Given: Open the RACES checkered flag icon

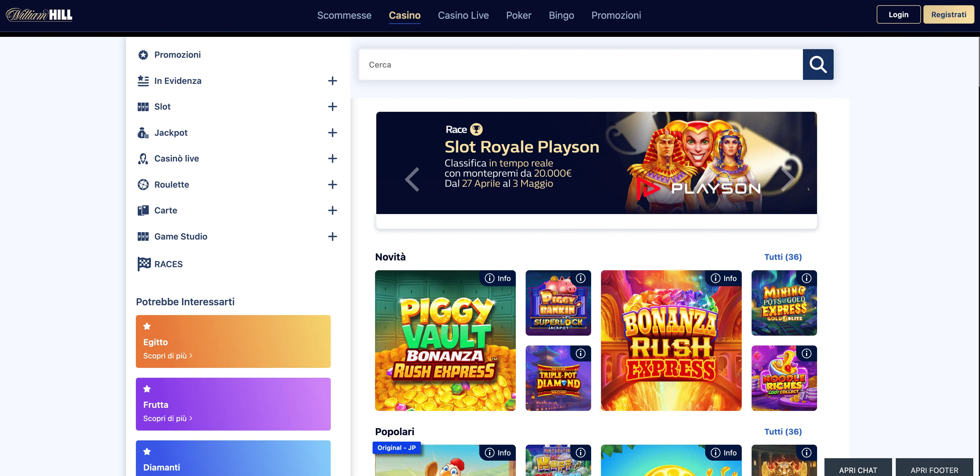Looking at the screenshot, I should (x=144, y=264).
